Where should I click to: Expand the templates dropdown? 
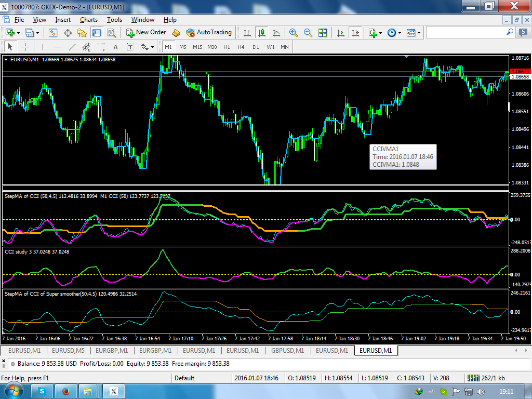pos(419,32)
